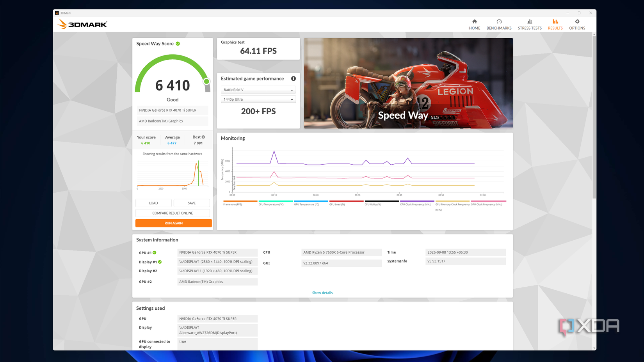Click the 3DMark app icon in the title bar
The height and width of the screenshot is (362, 644).
click(57, 13)
